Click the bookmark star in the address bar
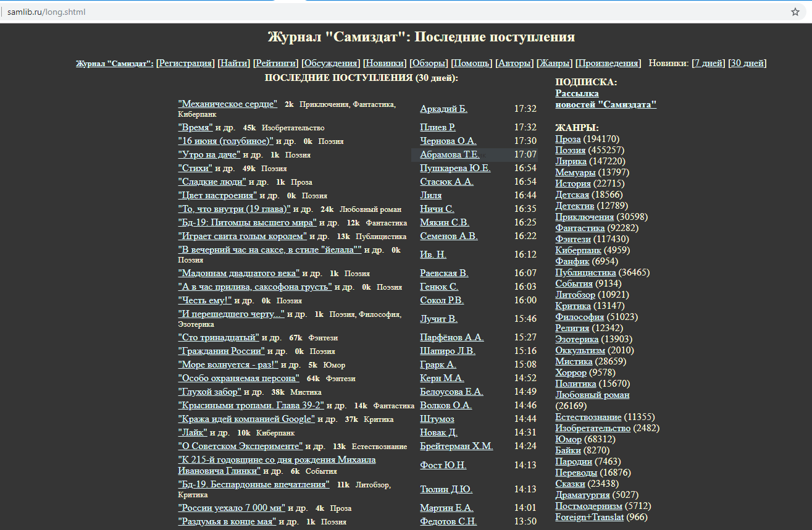This screenshot has width=812, height=530. point(795,11)
